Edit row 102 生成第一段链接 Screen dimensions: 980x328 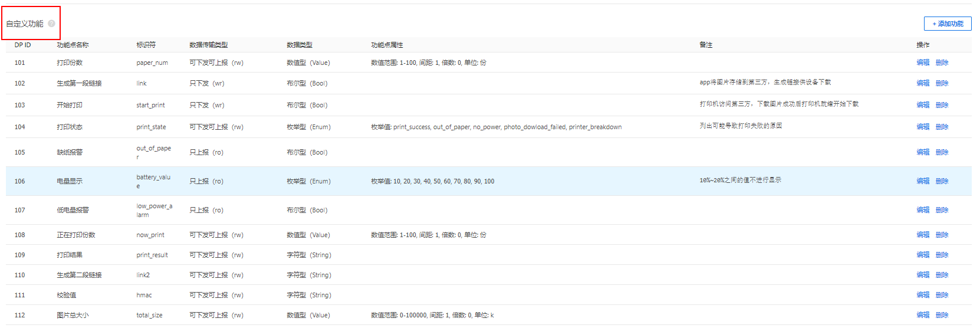tap(923, 83)
